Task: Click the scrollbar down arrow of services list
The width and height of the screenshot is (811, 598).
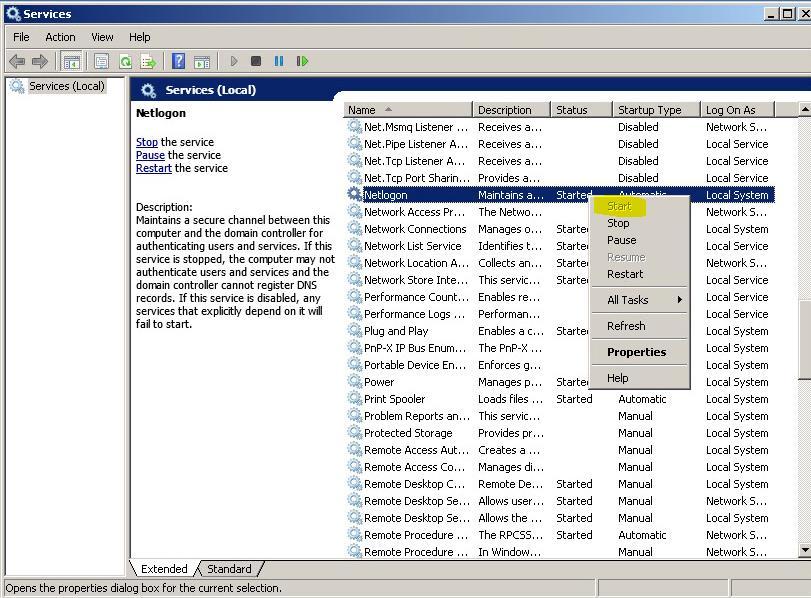Action: (805, 550)
